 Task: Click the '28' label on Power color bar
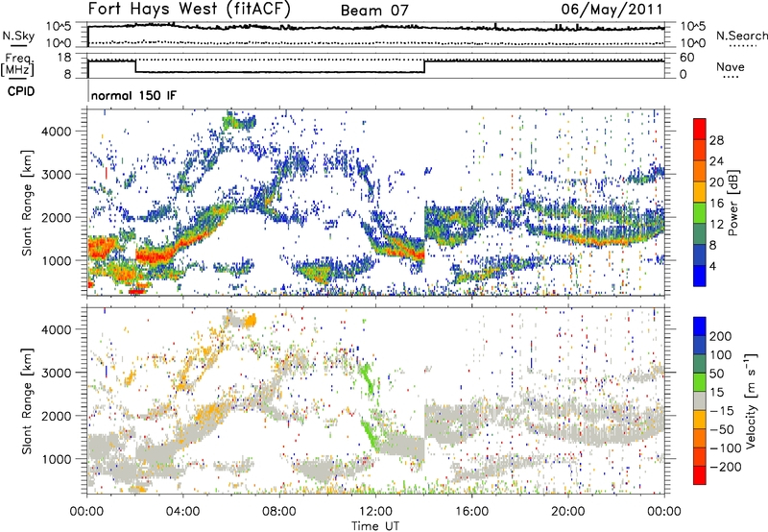coord(716,140)
